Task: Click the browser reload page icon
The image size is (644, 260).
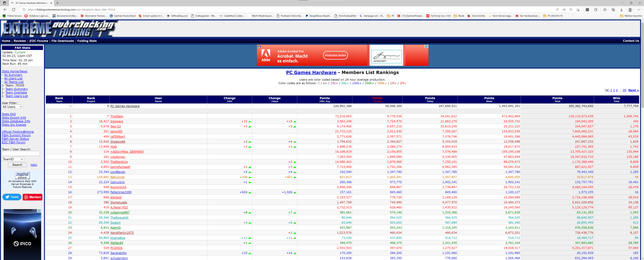Action: click(13, 10)
